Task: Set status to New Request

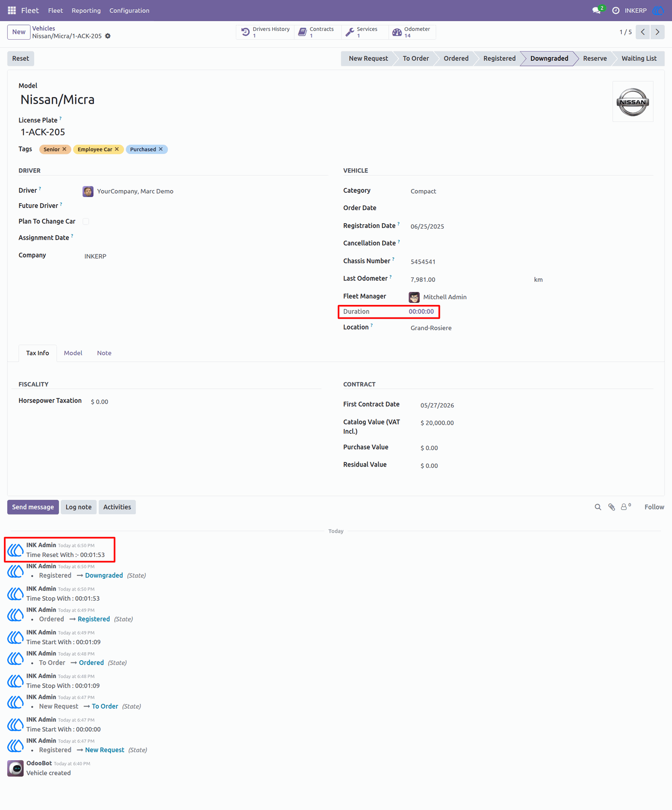Action: 368,59
